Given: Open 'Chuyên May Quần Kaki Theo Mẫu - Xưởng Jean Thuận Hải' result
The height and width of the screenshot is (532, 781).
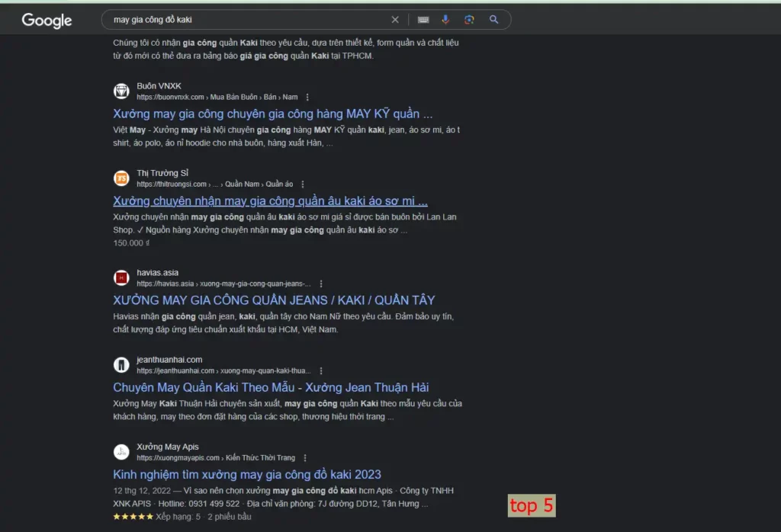Looking at the screenshot, I should 271,388.
